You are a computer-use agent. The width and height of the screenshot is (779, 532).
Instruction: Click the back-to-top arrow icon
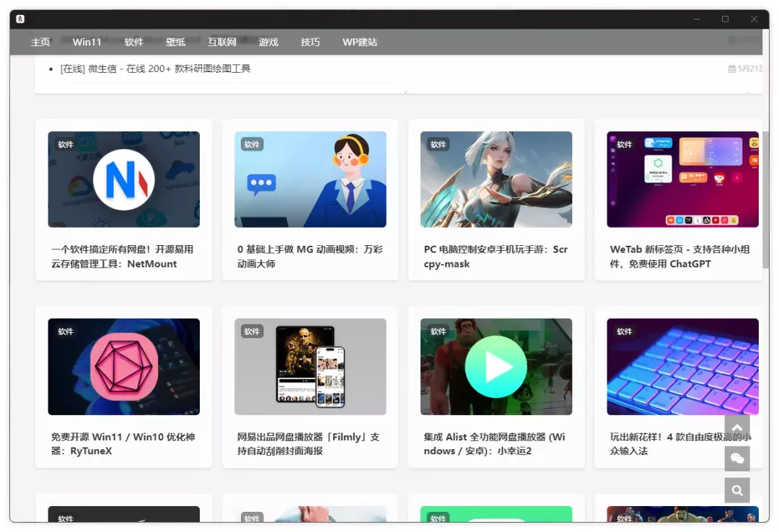[737, 427]
